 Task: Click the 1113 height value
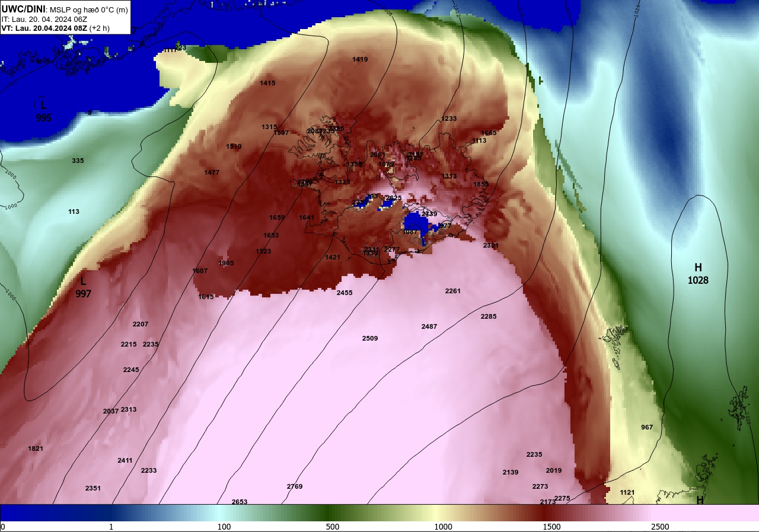pos(479,140)
